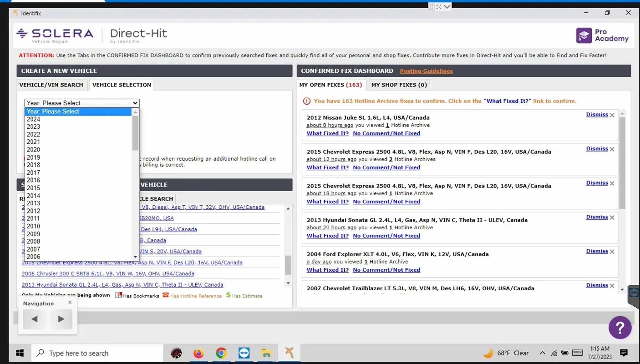Open TeamViewer icon in the taskbar
640x364 pixels.
pos(244,353)
